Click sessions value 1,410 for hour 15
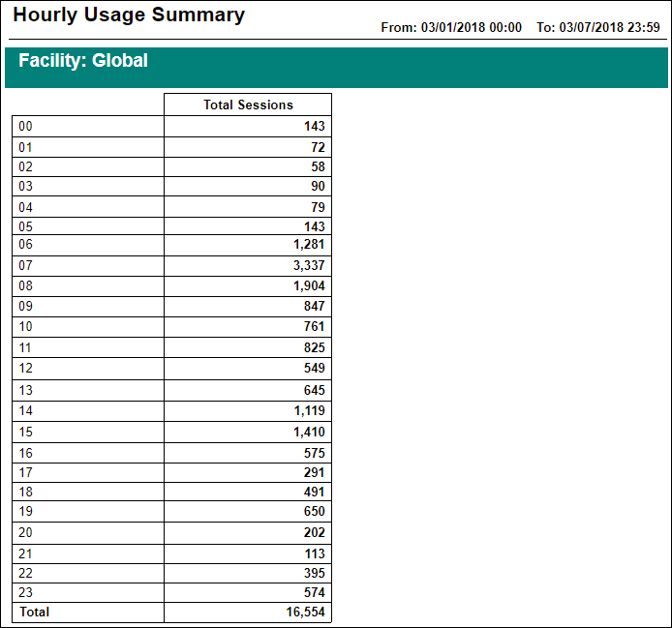Screen dimensions: 672x628 (309, 433)
